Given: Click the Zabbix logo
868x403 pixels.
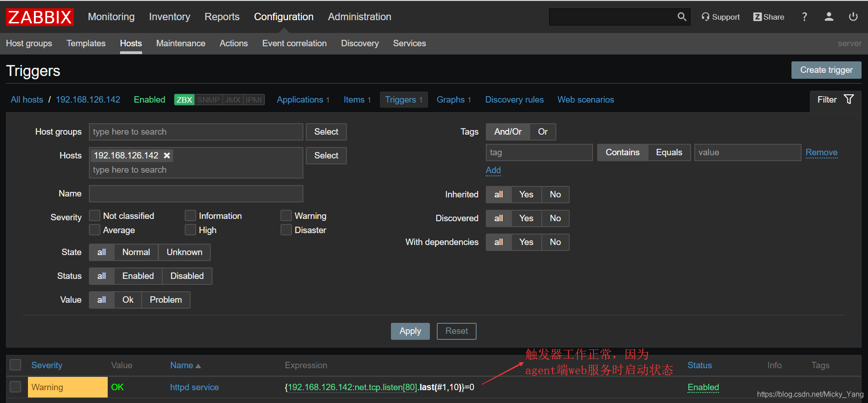Looking at the screenshot, I should [40, 17].
